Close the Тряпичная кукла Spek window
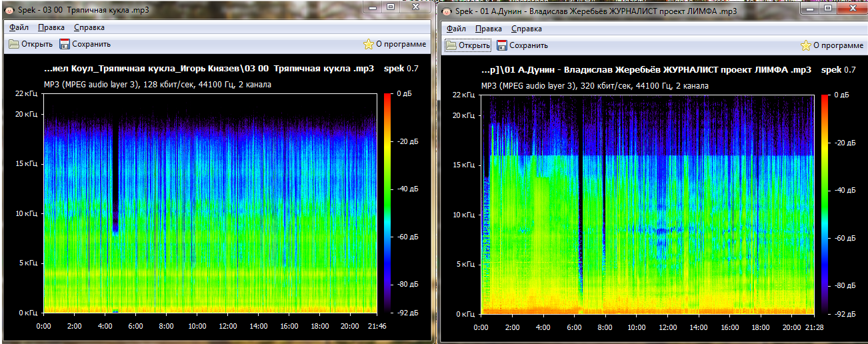 417,6
